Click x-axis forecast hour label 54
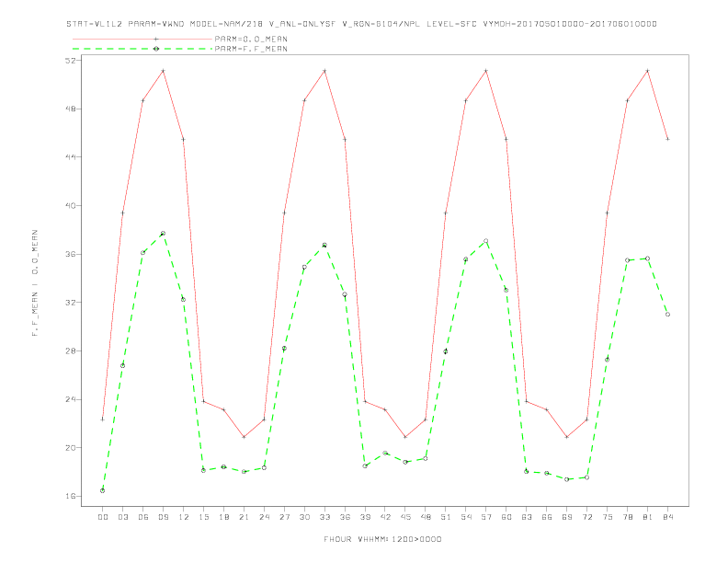The height and width of the screenshot is (563, 728). click(x=466, y=517)
